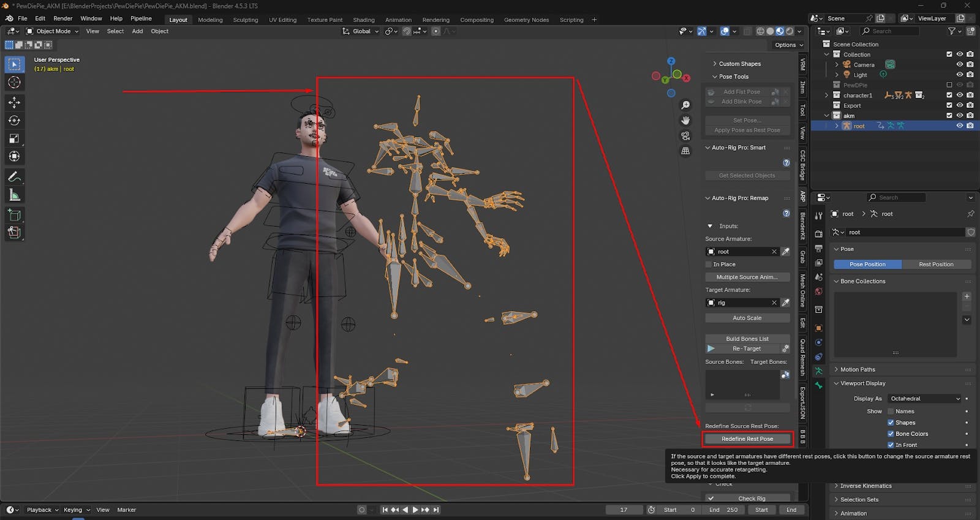Click the End frame field 250
This screenshot has height=520, width=980.
click(723, 510)
